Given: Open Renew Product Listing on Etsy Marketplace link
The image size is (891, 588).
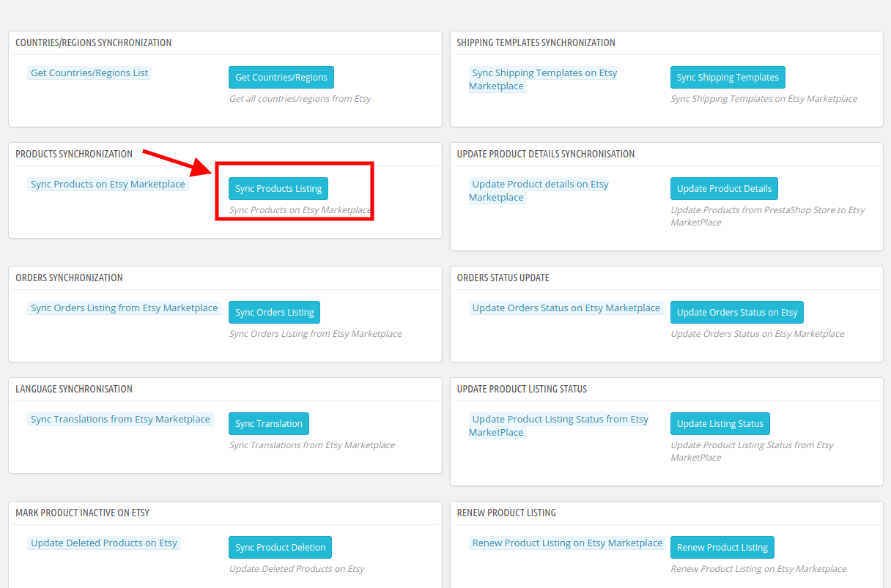Looking at the screenshot, I should click(567, 543).
